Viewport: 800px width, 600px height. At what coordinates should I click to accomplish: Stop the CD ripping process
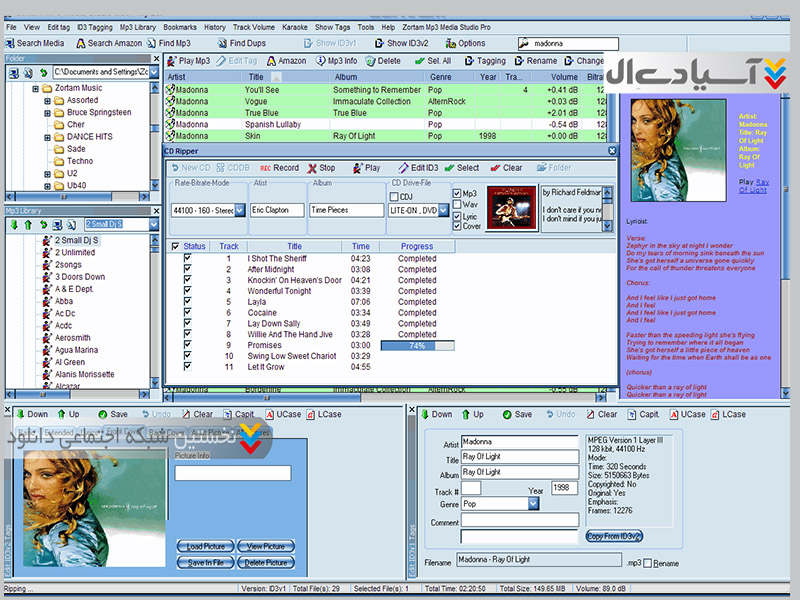pyautogui.click(x=321, y=168)
